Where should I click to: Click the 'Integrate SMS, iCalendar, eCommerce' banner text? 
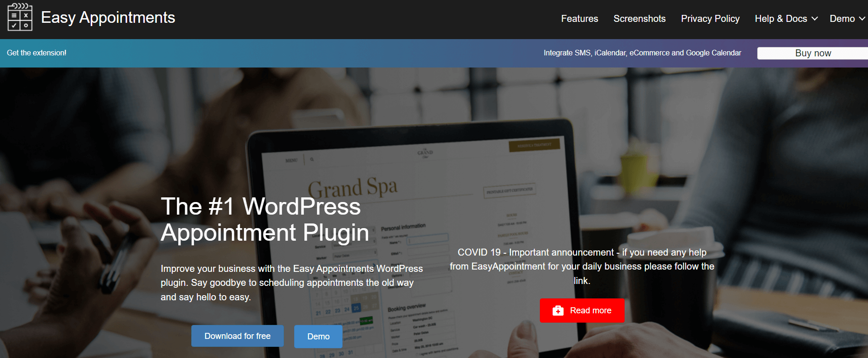642,53
